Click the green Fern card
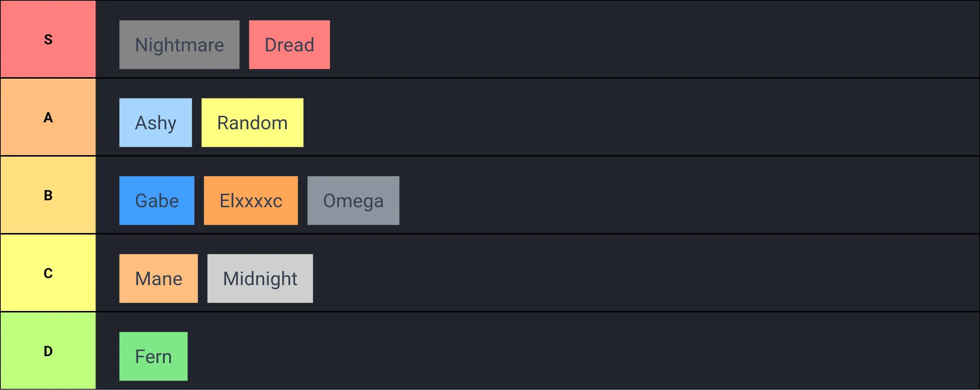980x390 pixels. [153, 356]
